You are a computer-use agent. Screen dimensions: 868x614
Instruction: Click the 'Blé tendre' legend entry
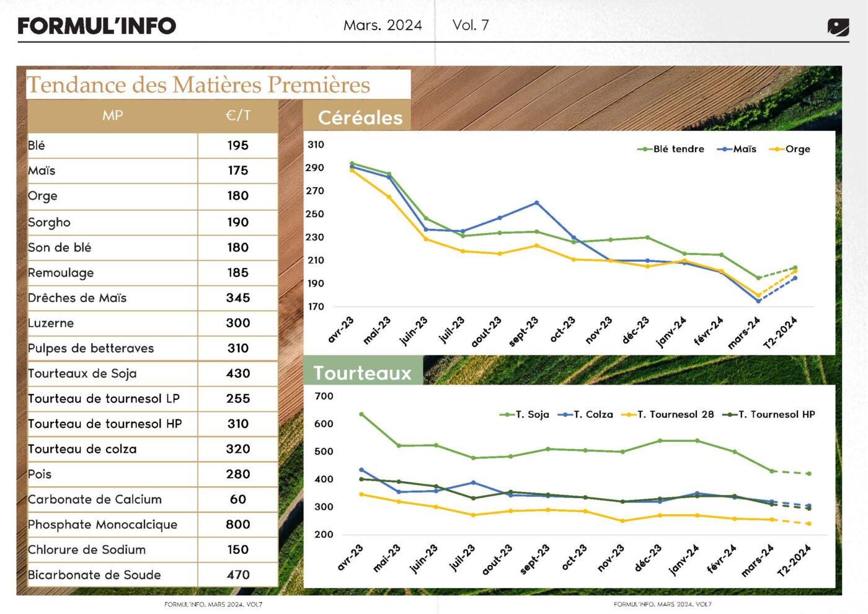pyautogui.click(x=671, y=149)
